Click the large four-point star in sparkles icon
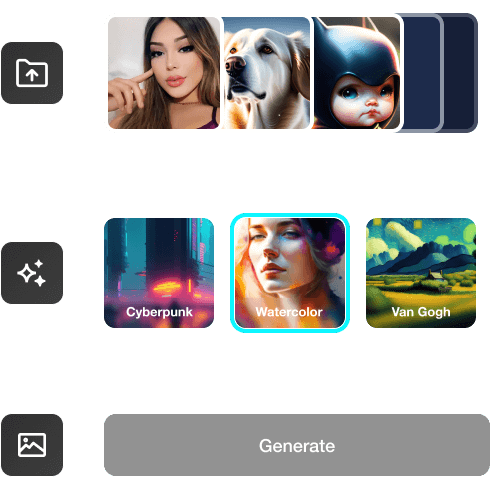The height and width of the screenshot is (490, 490). (26, 274)
